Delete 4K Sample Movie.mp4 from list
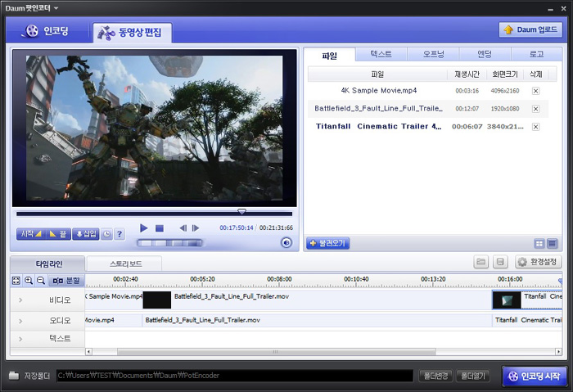Screen dimensions: 573x392 point(535,91)
